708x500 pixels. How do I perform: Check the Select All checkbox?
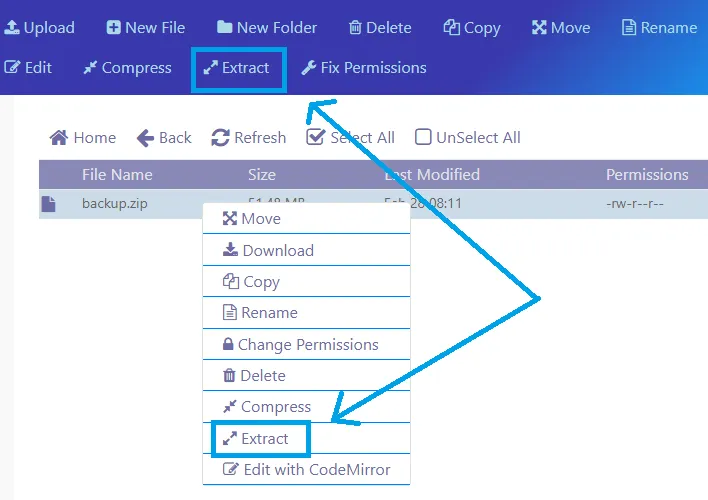[316, 138]
